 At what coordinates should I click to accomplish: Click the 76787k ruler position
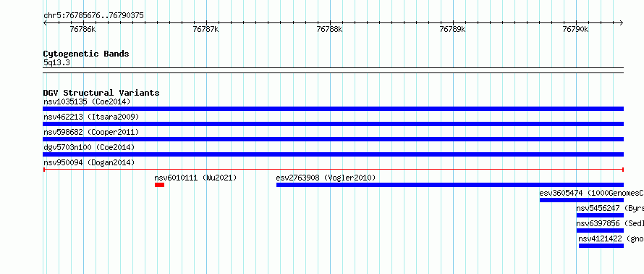[x=206, y=29]
